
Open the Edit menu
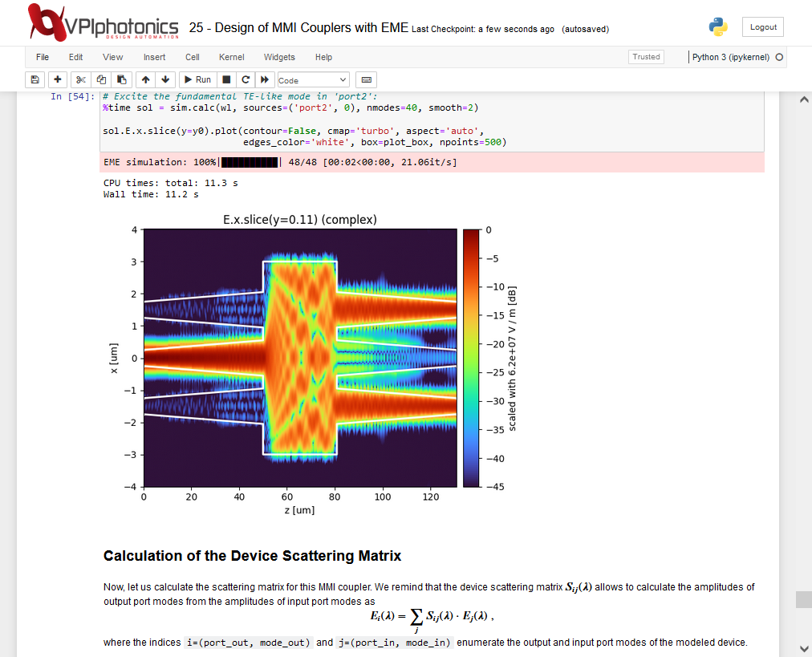[x=75, y=57]
